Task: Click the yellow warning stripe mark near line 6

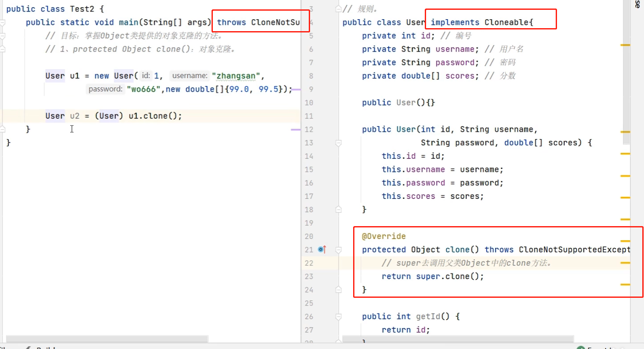Action: [x=625, y=45]
